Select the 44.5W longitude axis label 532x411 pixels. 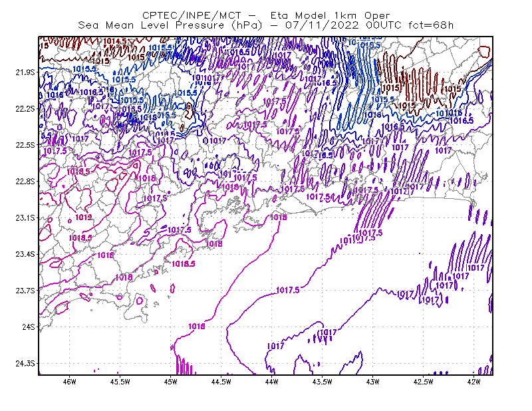[221, 382]
